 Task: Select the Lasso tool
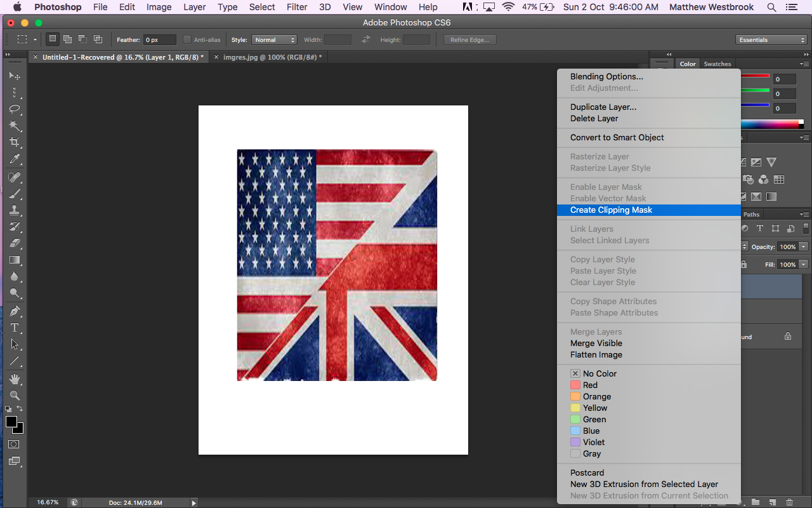click(x=15, y=109)
